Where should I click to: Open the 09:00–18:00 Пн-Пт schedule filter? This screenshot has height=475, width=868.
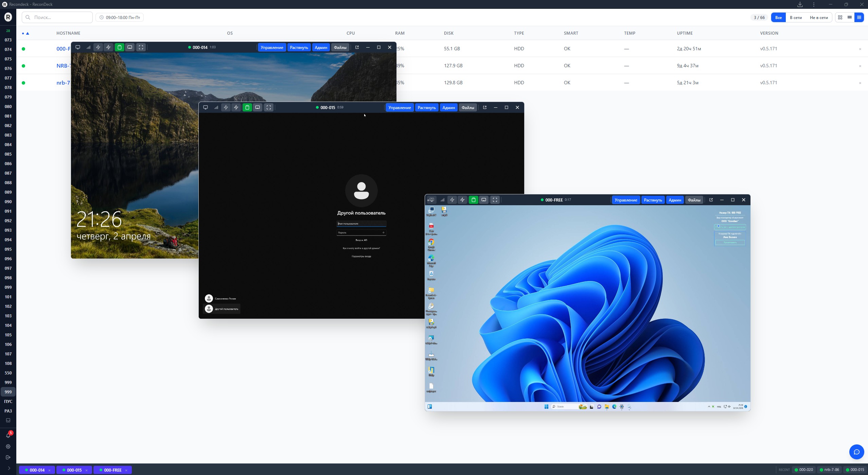120,17
